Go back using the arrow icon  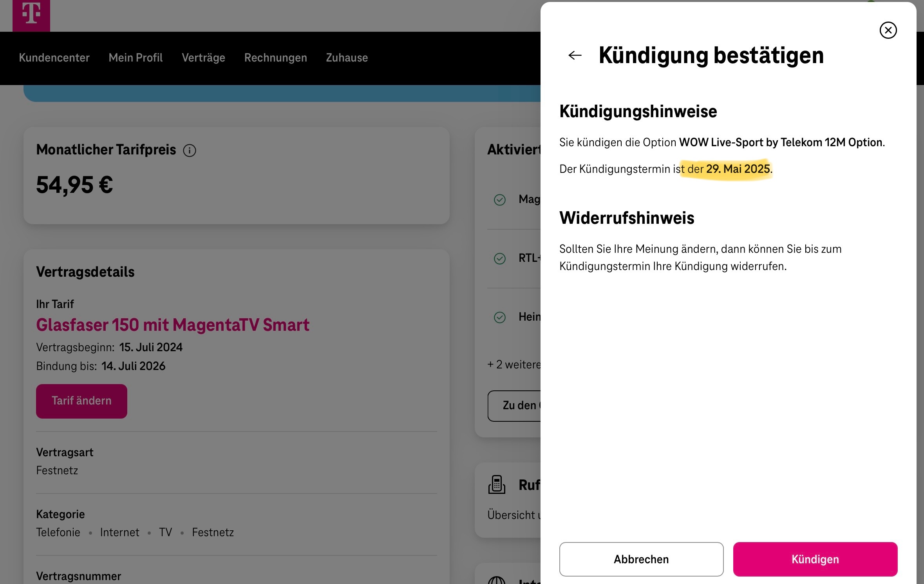(575, 55)
